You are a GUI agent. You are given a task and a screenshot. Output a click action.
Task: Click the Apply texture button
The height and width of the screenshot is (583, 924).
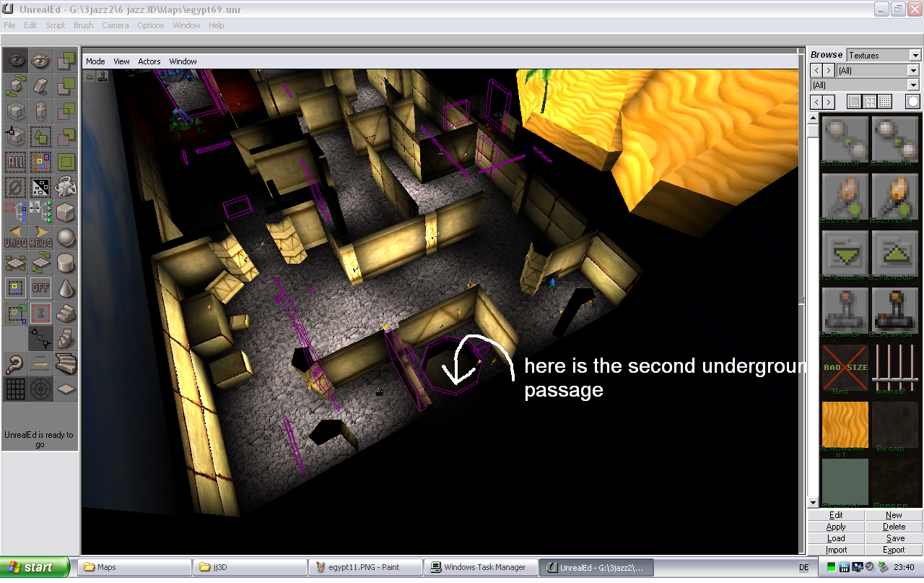click(x=836, y=527)
